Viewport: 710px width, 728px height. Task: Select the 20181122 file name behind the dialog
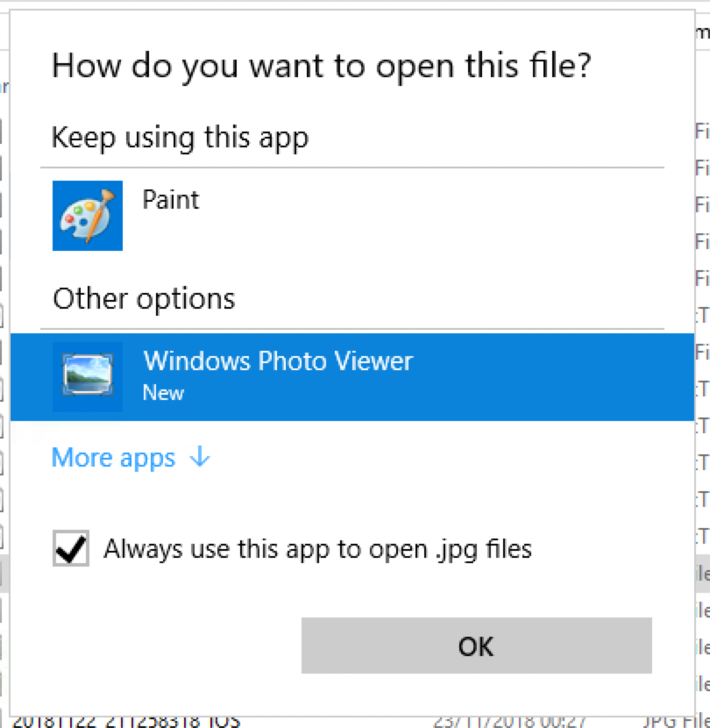click(126, 722)
